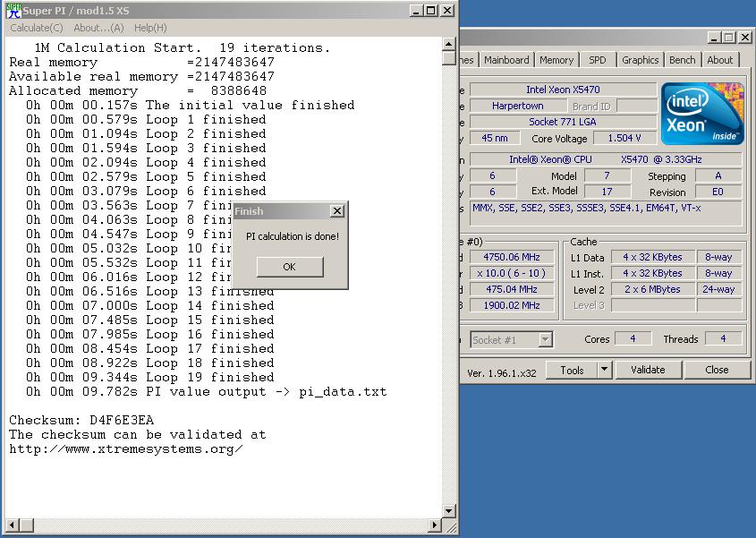Open the Calculate(C) menu
Viewport: 756px width, 538px height.
click(37, 28)
